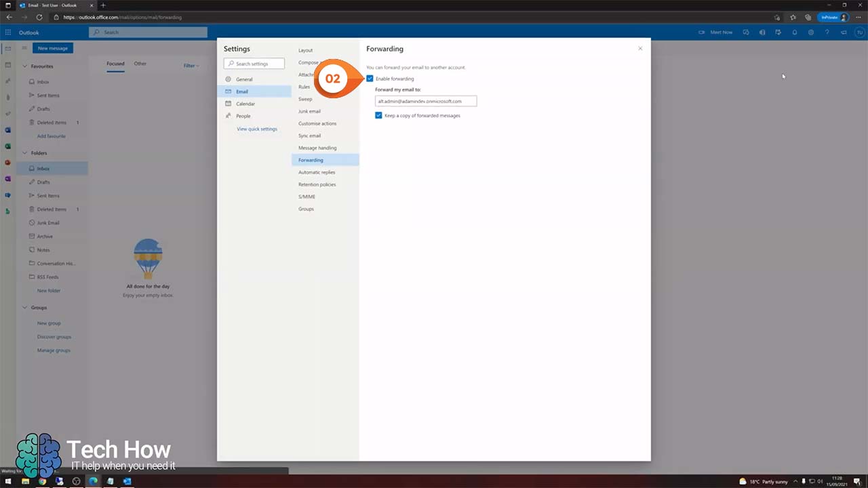This screenshot has height=488, width=868.
Task: Open the Filter dropdown
Action: (191, 66)
